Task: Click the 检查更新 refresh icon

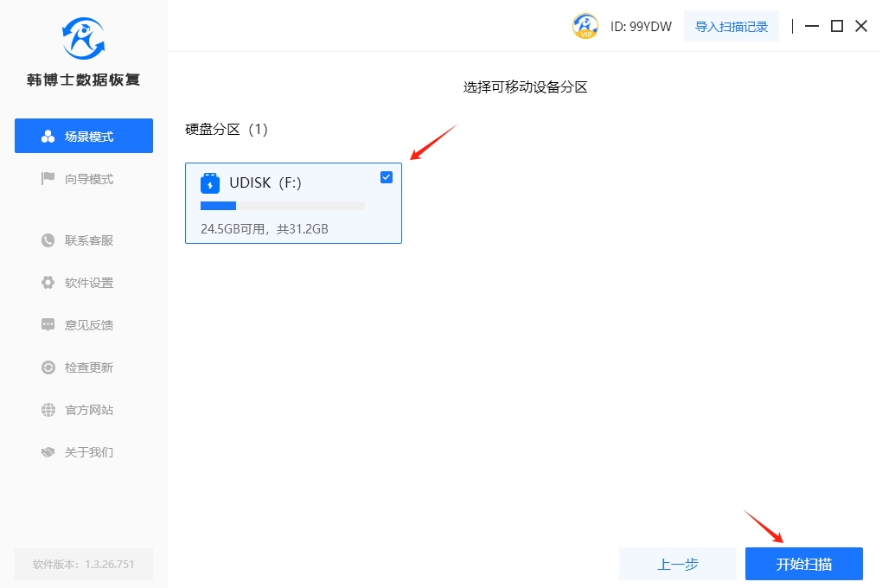Action: coord(48,367)
